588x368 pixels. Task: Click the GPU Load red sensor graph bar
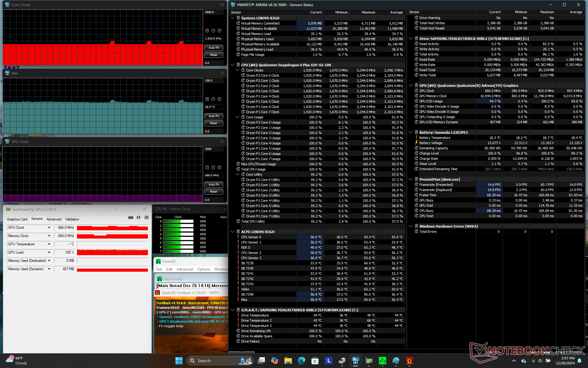[112, 252]
